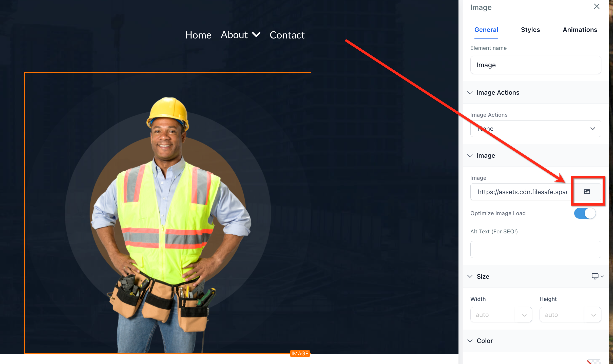The height and width of the screenshot is (364, 613).
Task: Click the Alt Text input field
Action: coord(535,249)
